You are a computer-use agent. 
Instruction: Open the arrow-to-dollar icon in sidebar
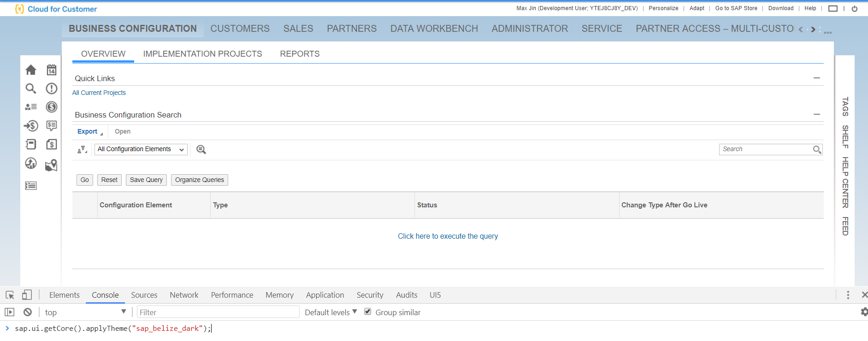(31, 125)
